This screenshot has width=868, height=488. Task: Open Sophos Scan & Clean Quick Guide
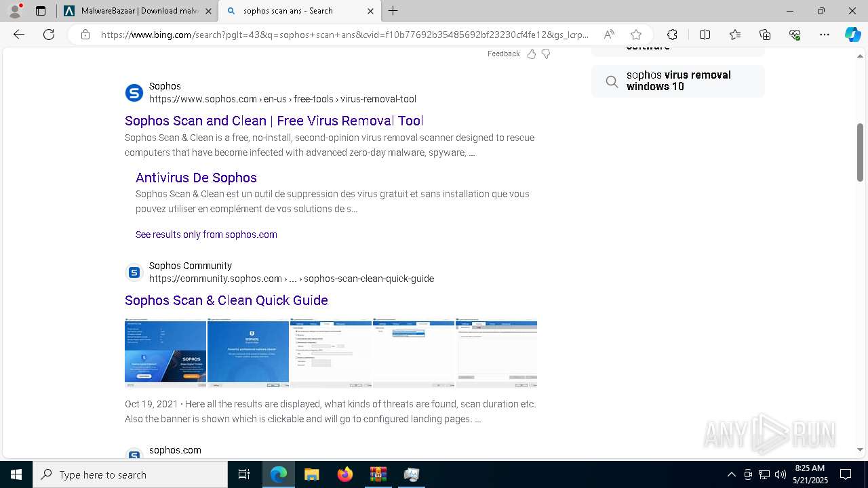coord(226,300)
